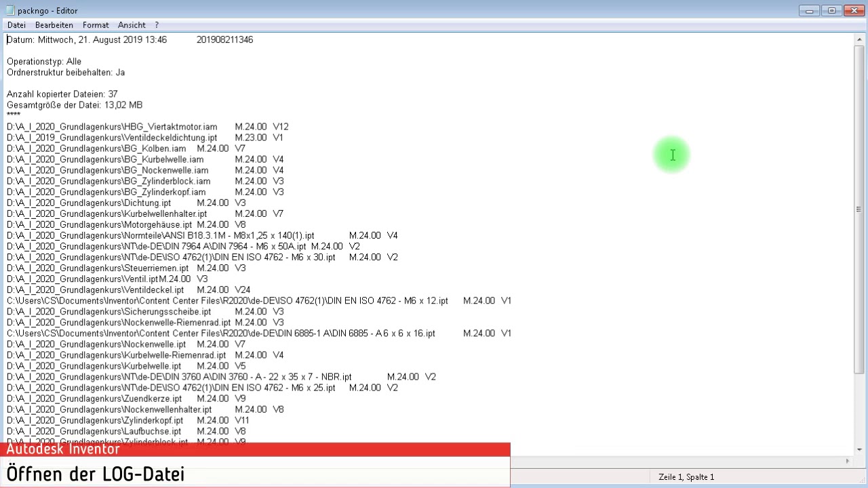Click version 'V24' of Ventildeckel.ipt

coord(242,289)
